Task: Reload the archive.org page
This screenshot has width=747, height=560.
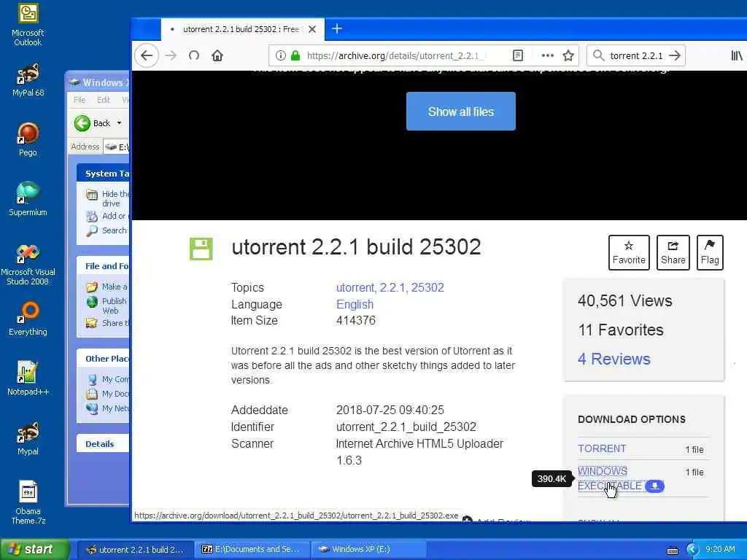Action: click(x=194, y=55)
